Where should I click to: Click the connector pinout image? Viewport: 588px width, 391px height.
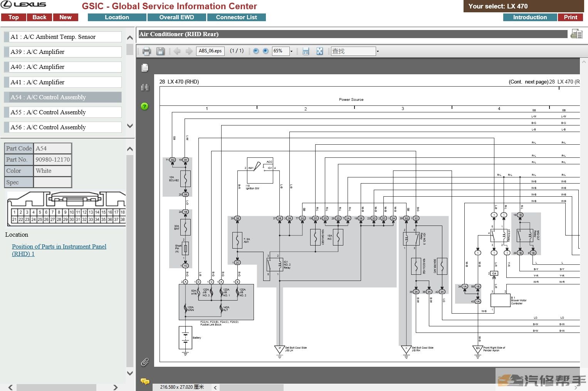pyautogui.click(x=66, y=209)
